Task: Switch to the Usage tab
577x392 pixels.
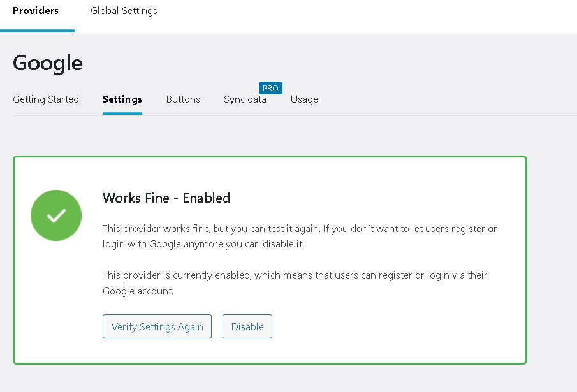Action: tap(304, 99)
